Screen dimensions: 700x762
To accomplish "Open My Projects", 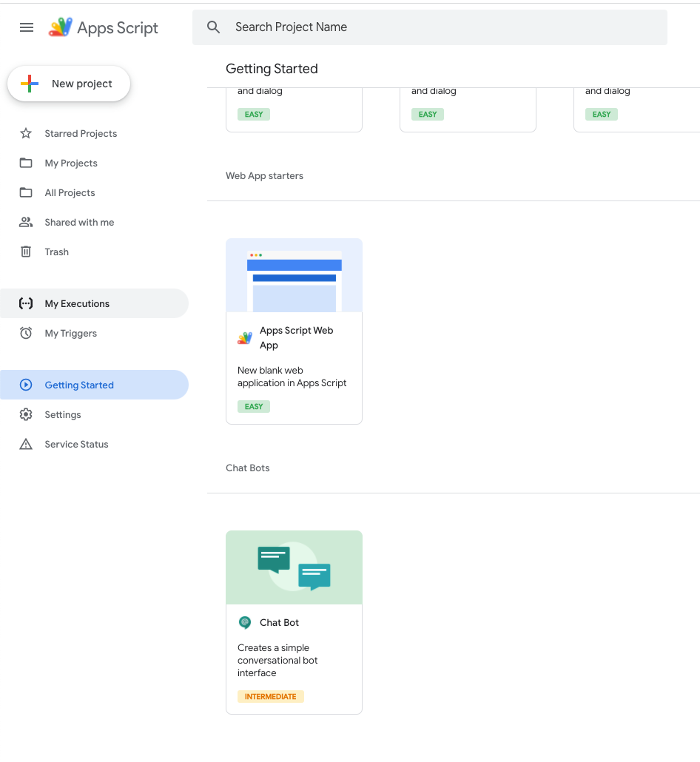I will click(94, 163).
